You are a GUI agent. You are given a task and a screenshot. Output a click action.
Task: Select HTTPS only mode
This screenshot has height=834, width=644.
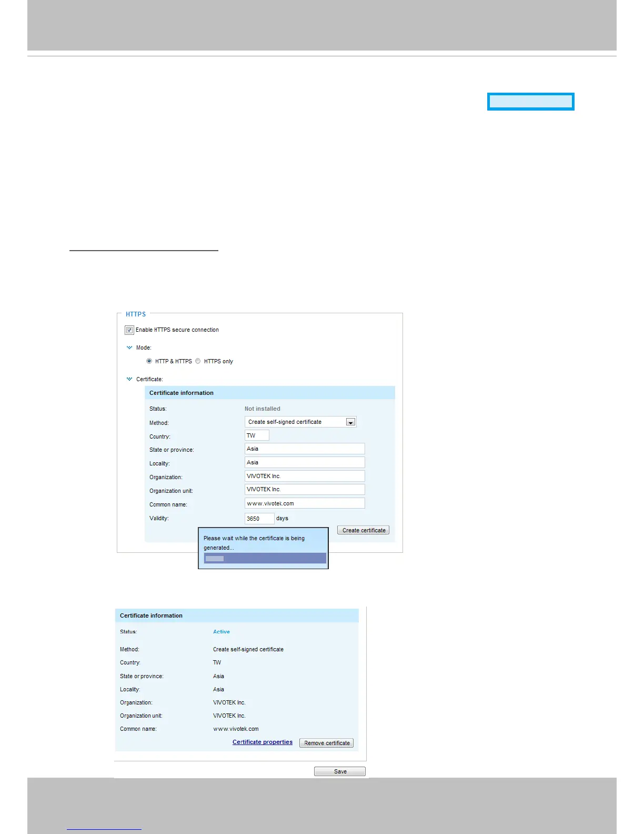(198, 361)
